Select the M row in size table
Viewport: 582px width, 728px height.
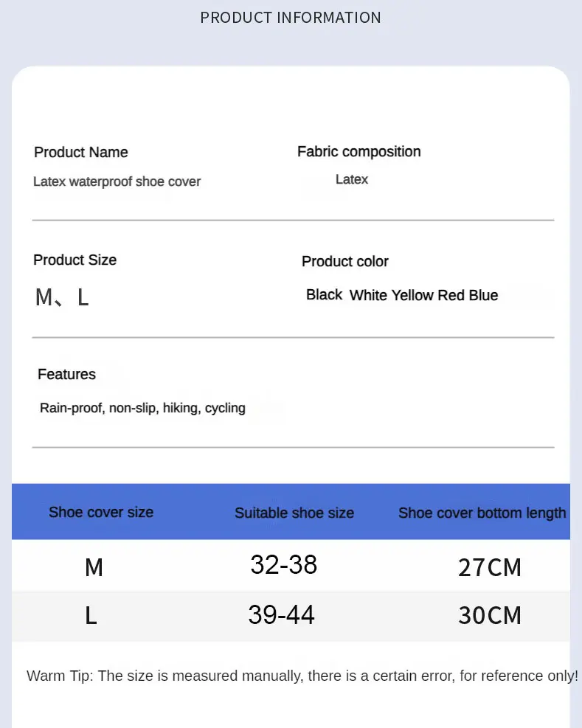pyautogui.click(x=94, y=567)
